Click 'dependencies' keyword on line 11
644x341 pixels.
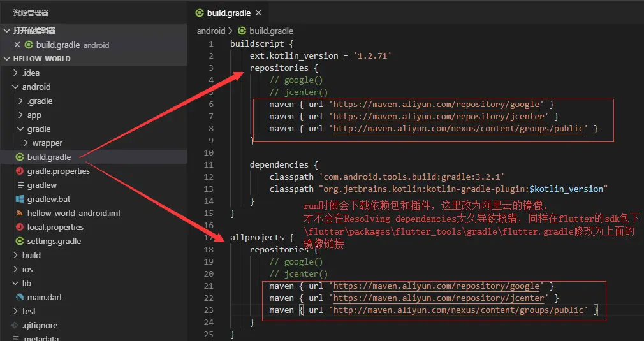(279, 165)
